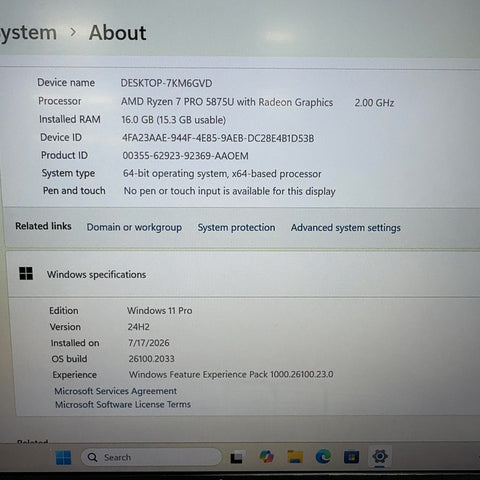This screenshot has width=480, height=480.
Task: Open Domain or workgroup link
Action: (134, 227)
